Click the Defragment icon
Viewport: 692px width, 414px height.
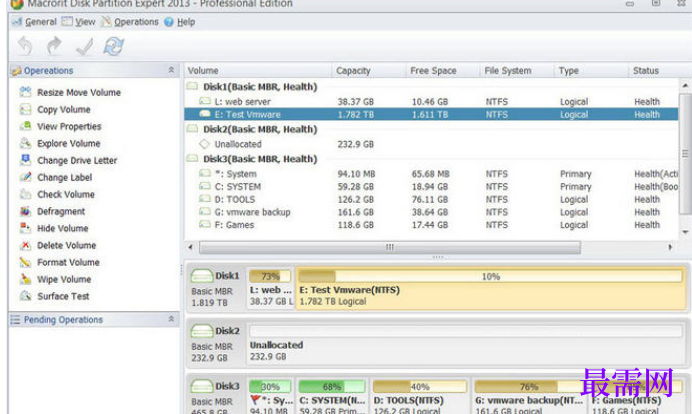[26, 211]
